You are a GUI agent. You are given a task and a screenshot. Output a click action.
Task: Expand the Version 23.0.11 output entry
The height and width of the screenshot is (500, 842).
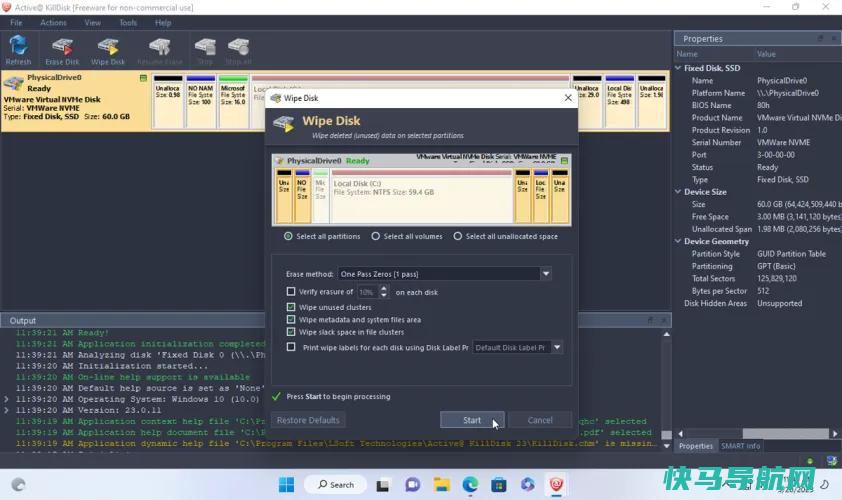pyautogui.click(x=6, y=410)
